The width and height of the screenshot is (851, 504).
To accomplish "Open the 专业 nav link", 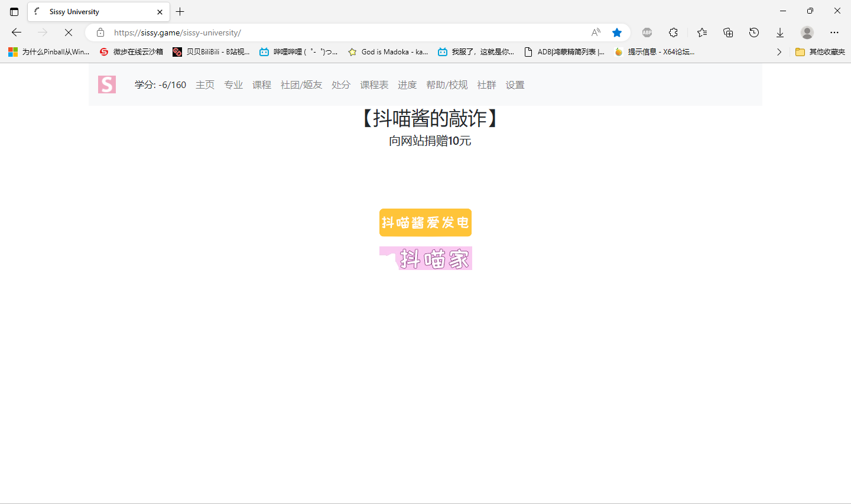I will point(233,85).
